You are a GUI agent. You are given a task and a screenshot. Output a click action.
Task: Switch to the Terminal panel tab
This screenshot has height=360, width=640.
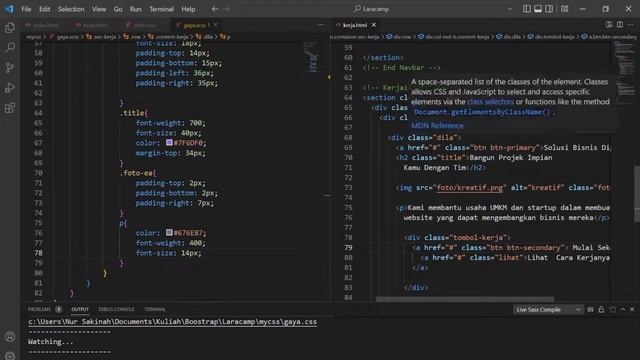pyautogui.click(x=155, y=309)
